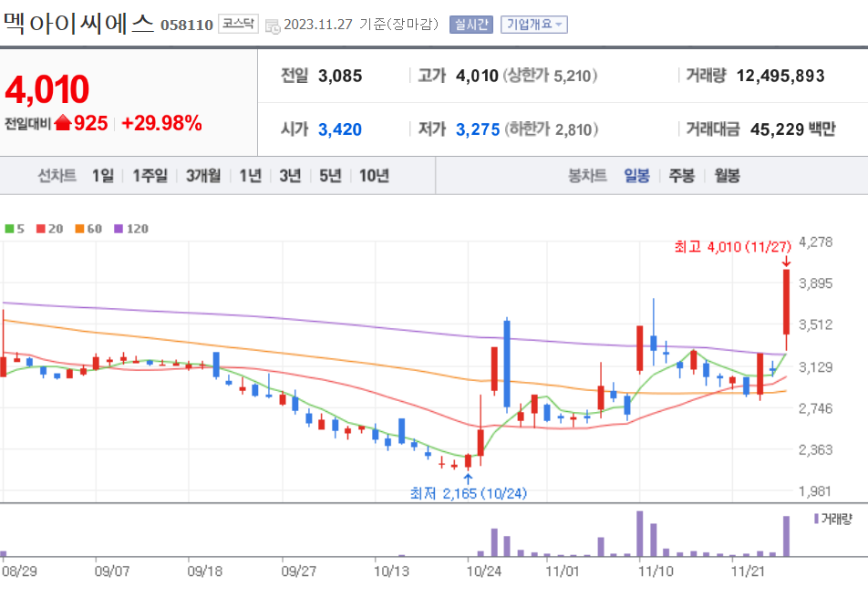Click the 거래대금 value 45,229 백만
The height and width of the screenshot is (597, 868).
click(792, 129)
